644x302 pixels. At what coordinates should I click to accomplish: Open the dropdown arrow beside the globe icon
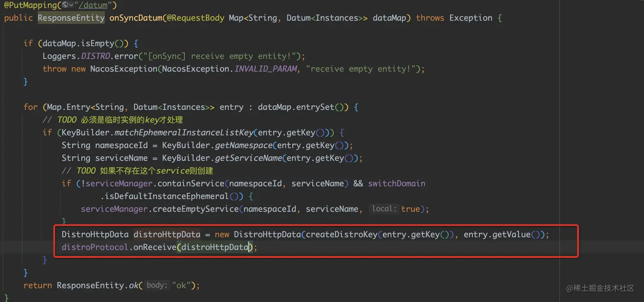(71, 5)
